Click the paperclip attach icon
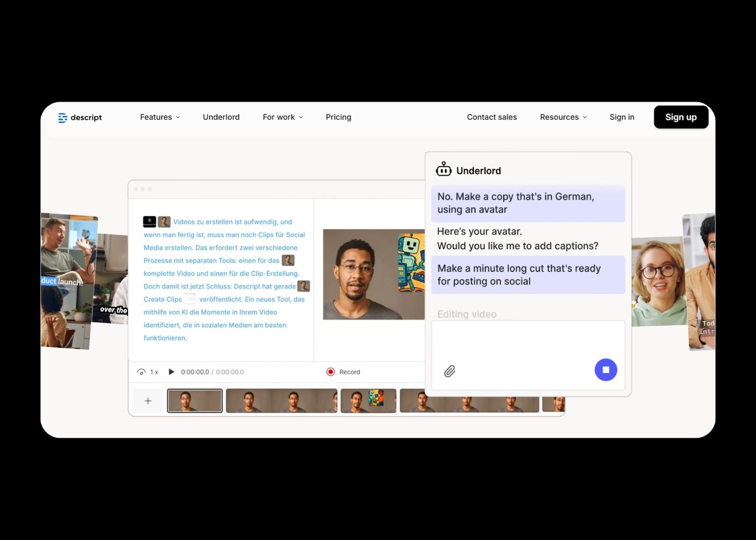 (x=450, y=371)
